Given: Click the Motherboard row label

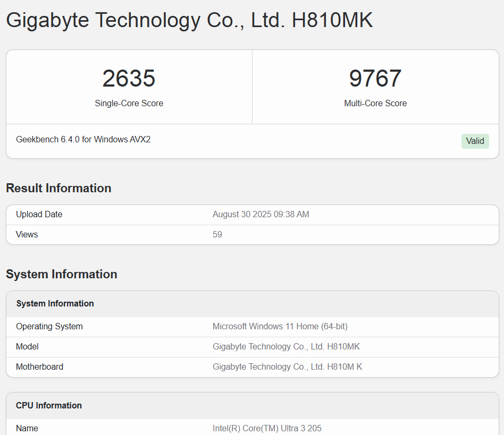Looking at the screenshot, I should pyautogui.click(x=39, y=367).
